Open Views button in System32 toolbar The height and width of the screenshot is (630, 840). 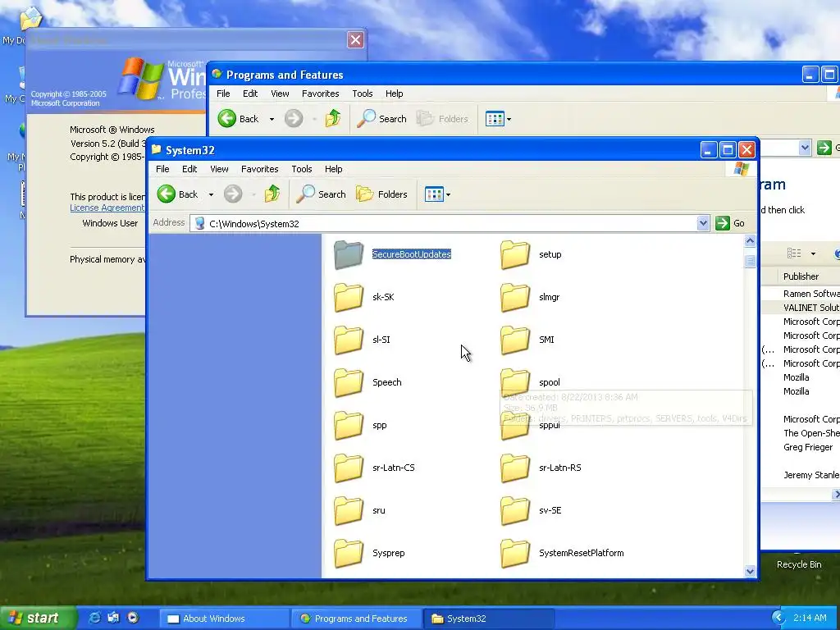point(437,194)
